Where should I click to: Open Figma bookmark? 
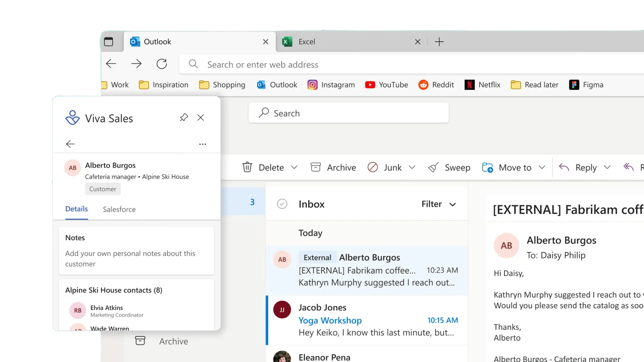point(586,85)
